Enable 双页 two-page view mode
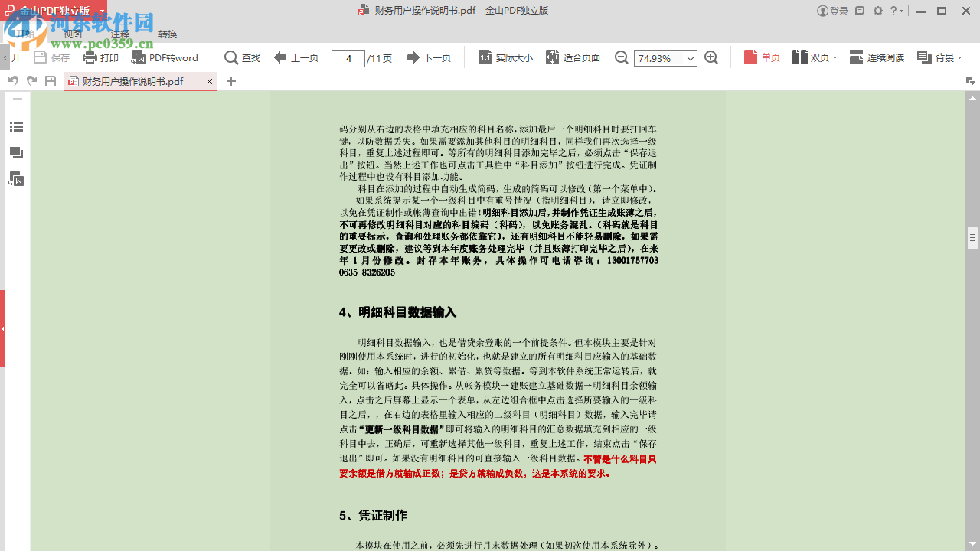This screenshot has height=551, width=980. tap(812, 57)
